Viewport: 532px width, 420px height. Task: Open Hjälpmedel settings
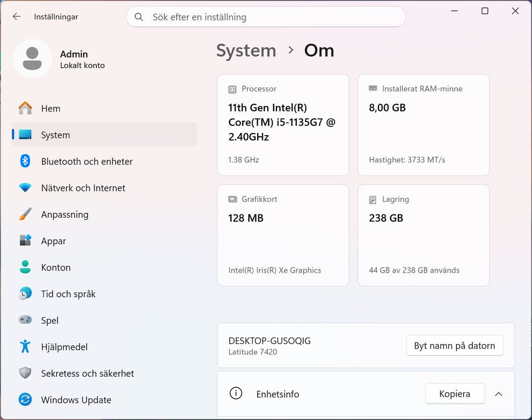104,346
